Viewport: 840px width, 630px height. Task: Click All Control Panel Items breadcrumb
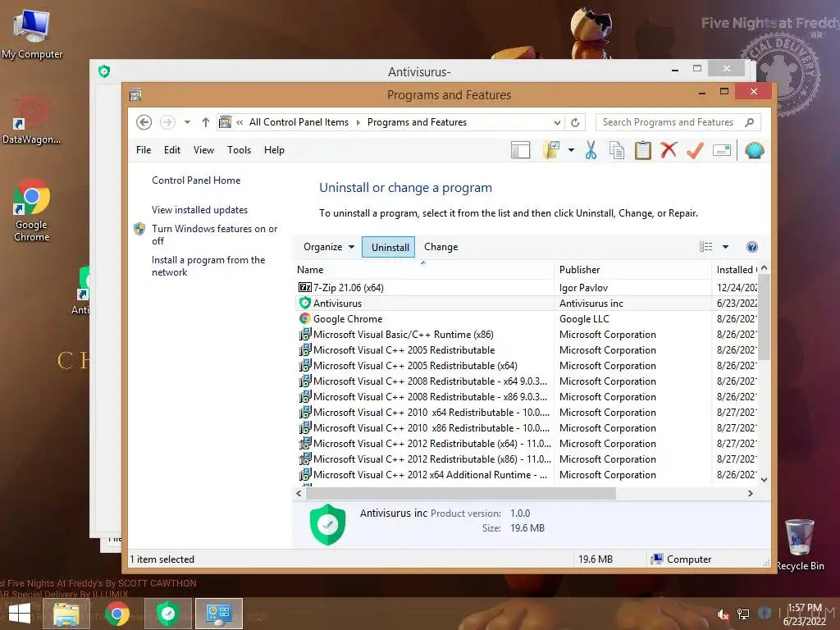(x=299, y=123)
